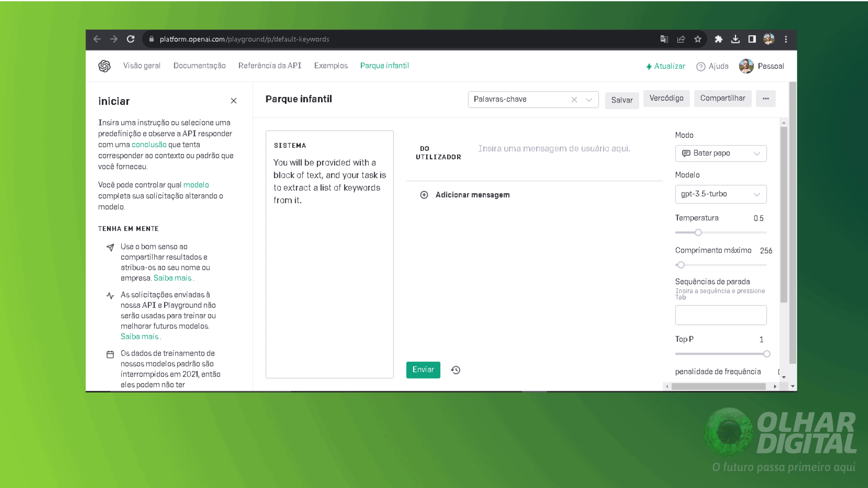
Task: Click the OpenAI logo
Action: pyautogui.click(x=104, y=66)
